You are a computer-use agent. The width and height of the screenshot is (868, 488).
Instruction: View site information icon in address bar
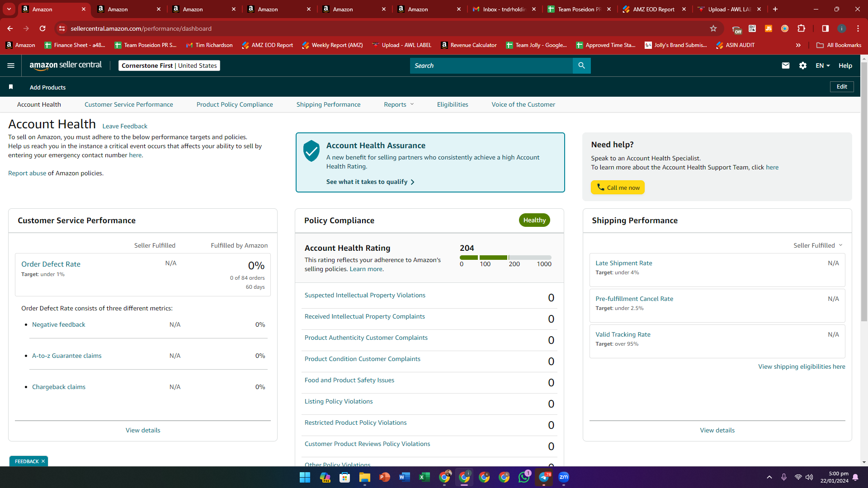62,28
